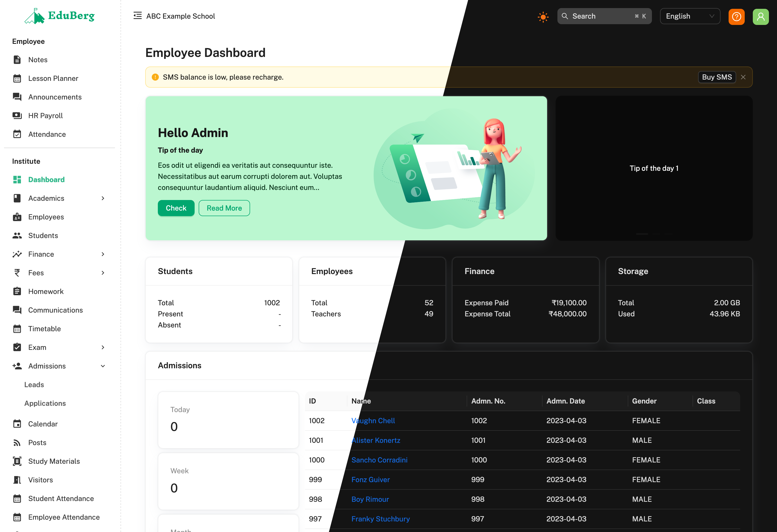Open the English language dropdown

[690, 16]
